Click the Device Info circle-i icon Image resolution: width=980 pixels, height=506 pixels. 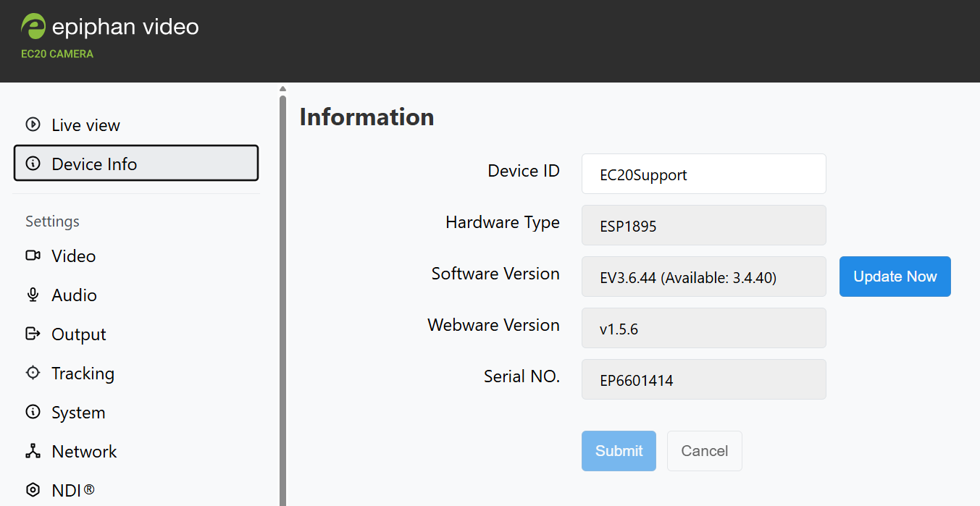33,164
